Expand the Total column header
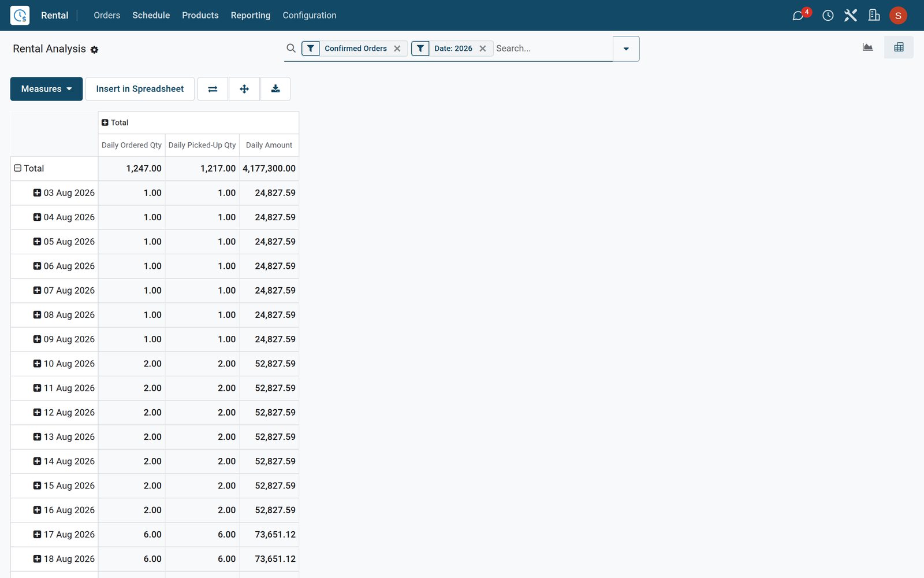Image resolution: width=924 pixels, height=578 pixels. 114,123
